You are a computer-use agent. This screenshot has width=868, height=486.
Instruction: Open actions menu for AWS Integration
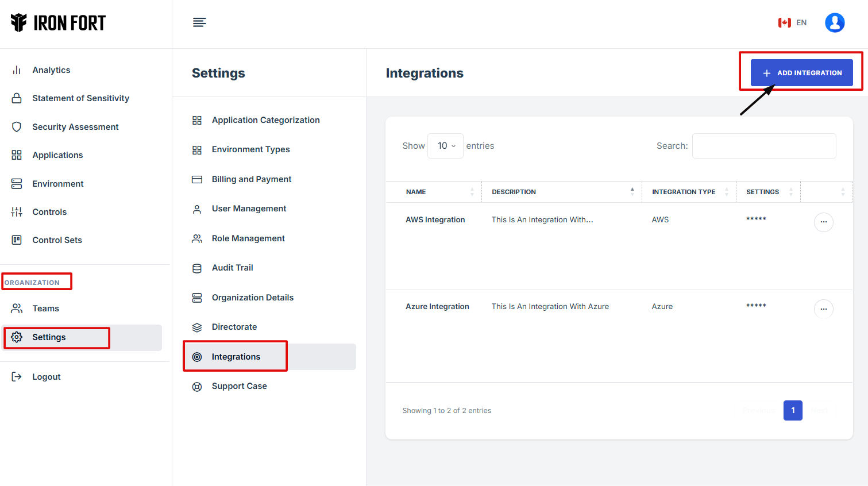coord(823,222)
